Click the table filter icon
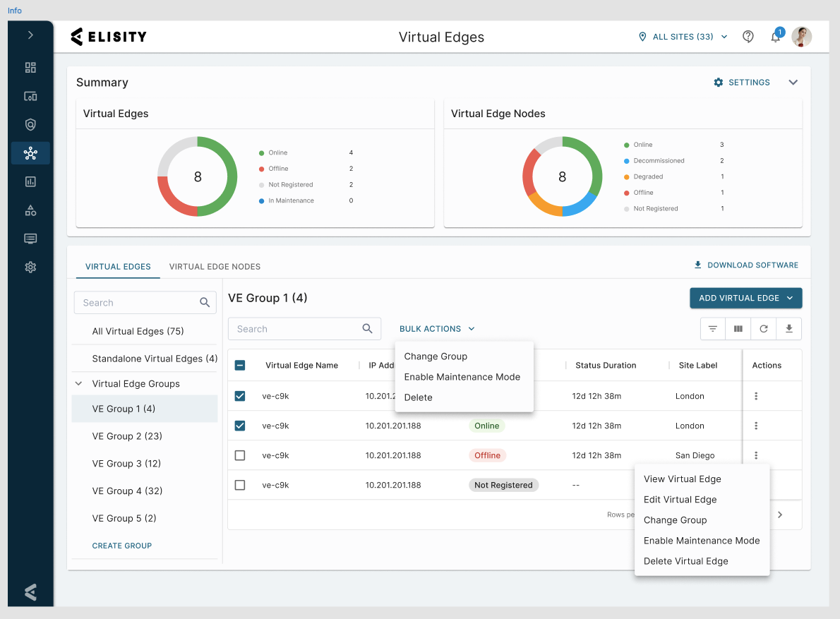840x619 pixels. [x=712, y=329]
